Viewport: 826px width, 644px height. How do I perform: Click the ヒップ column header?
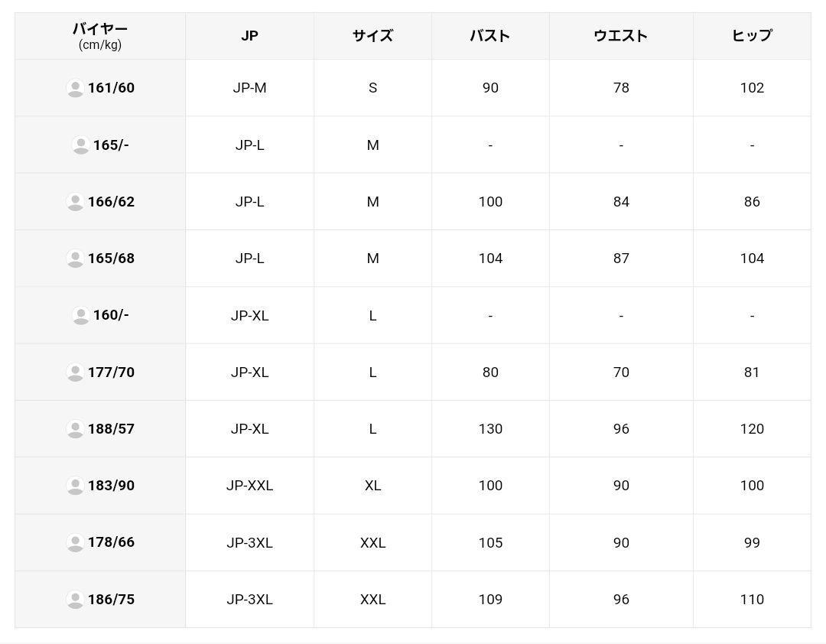coord(752,36)
